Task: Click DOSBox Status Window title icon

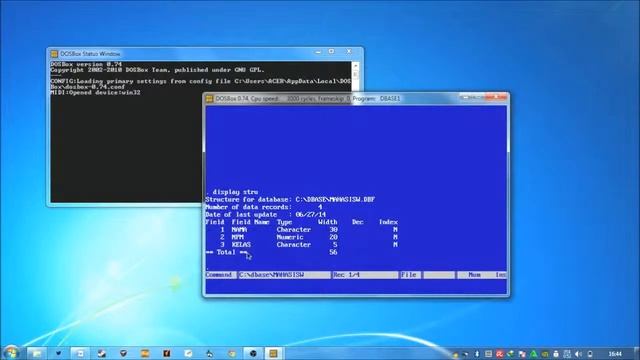Action: [x=54, y=54]
